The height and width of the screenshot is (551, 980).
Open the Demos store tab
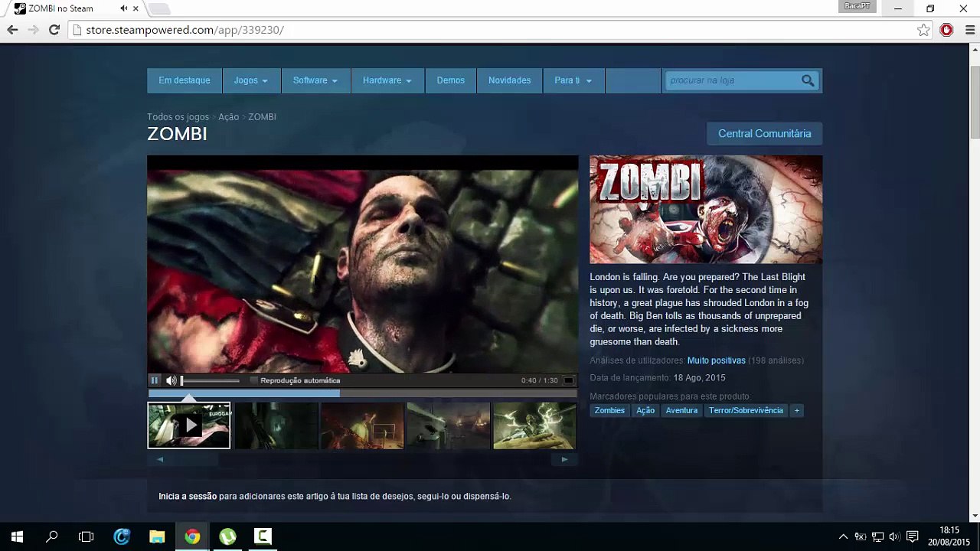tap(451, 80)
